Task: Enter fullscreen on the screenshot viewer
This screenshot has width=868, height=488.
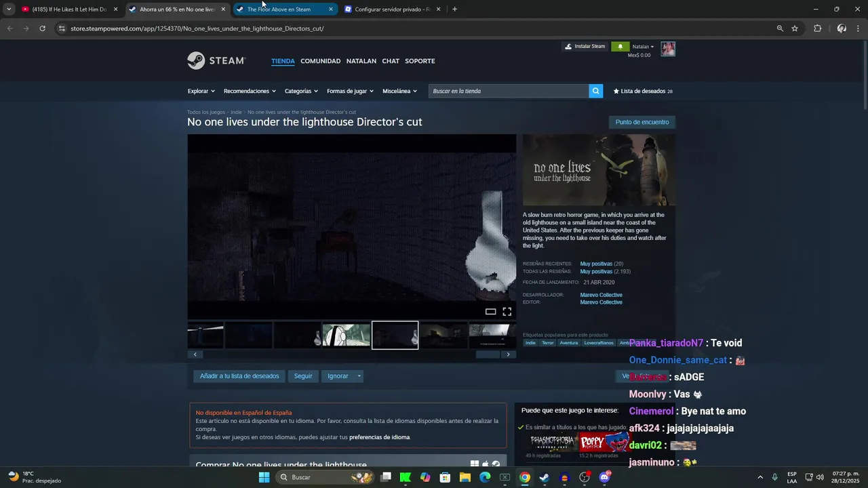Action: tap(507, 312)
